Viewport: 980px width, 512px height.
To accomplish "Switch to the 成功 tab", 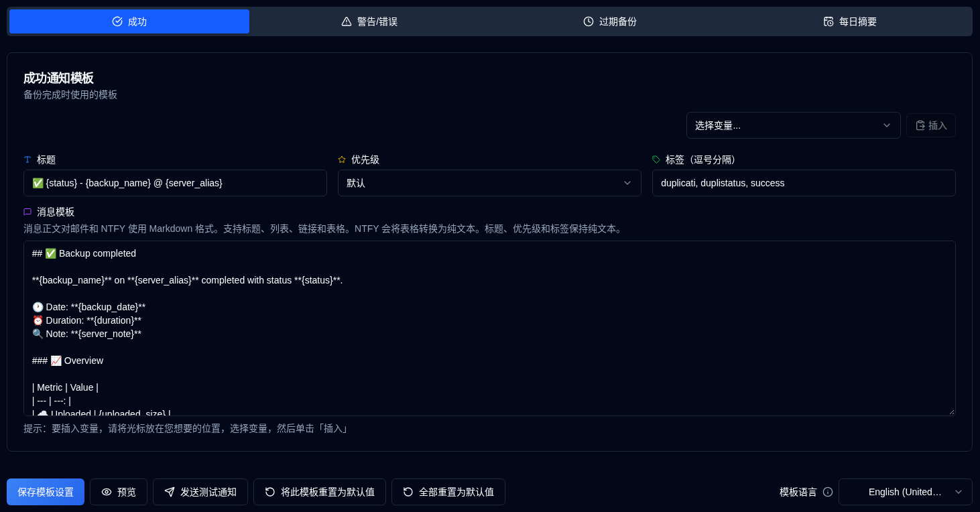I will point(129,21).
